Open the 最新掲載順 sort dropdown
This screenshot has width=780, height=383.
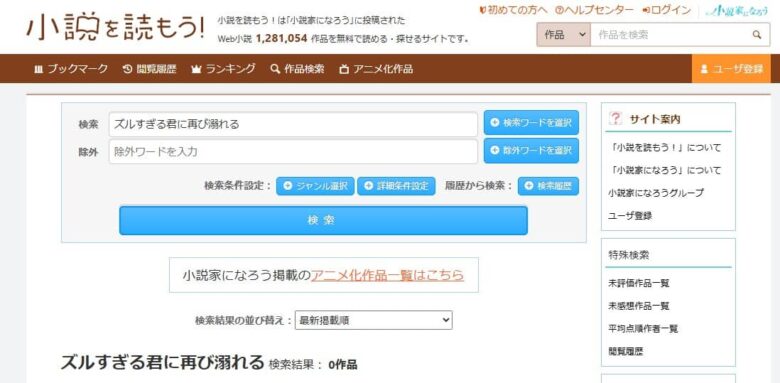pyautogui.click(x=374, y=320)
